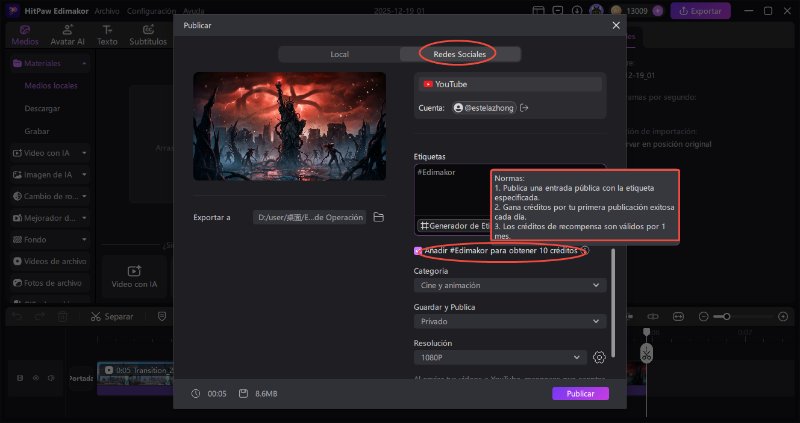Open the Subtítulos tab

[x=148, y=35]
